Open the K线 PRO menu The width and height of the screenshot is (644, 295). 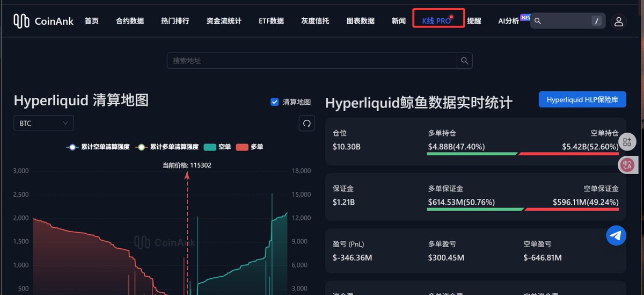point(437,21)
